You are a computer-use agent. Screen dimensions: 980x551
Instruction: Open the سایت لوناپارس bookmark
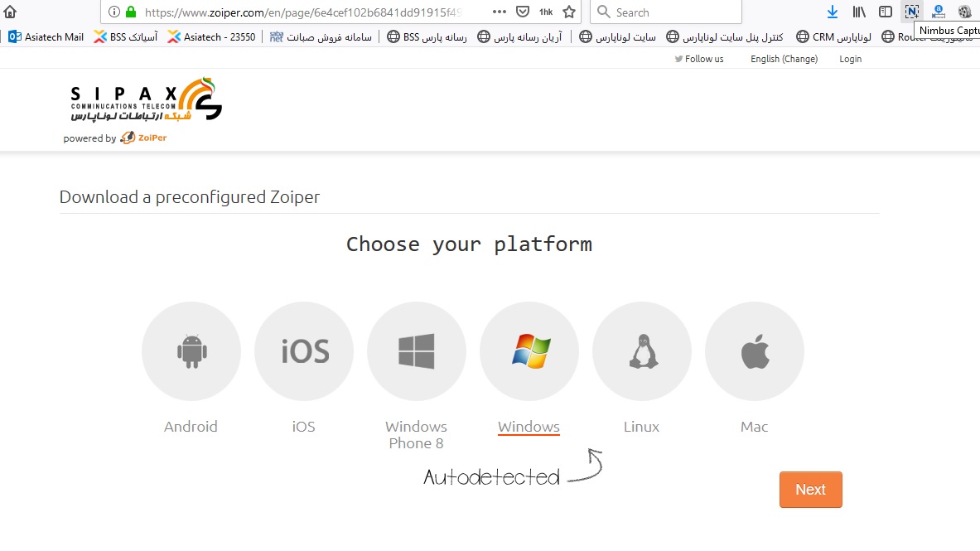point(617,37)
